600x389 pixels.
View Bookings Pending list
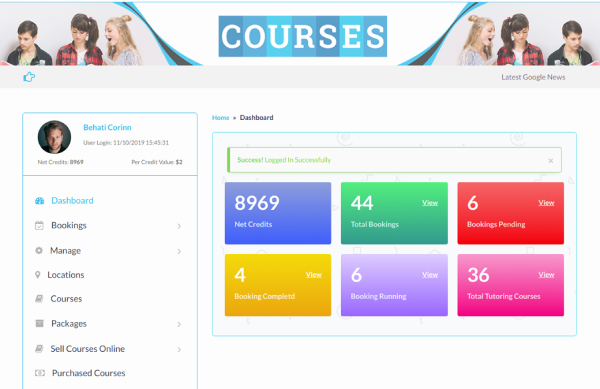point(546,203)
